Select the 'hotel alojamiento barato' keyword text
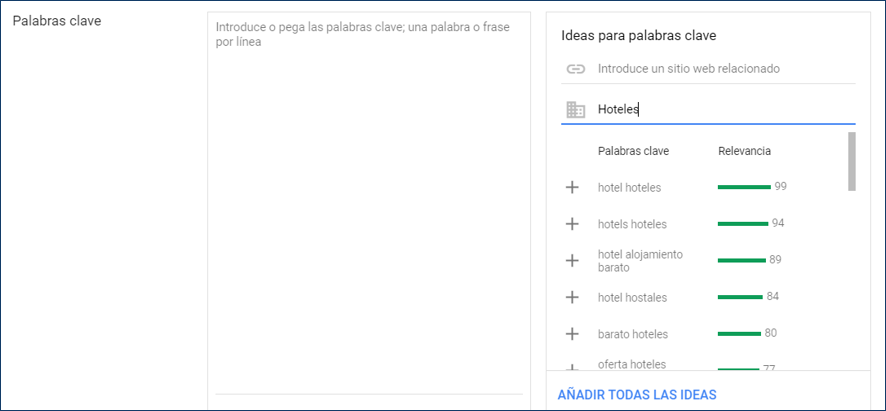 pos(640,261)
